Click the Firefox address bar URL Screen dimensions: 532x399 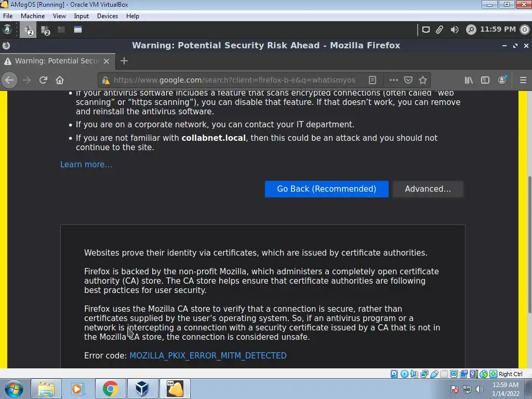[234, 80]
